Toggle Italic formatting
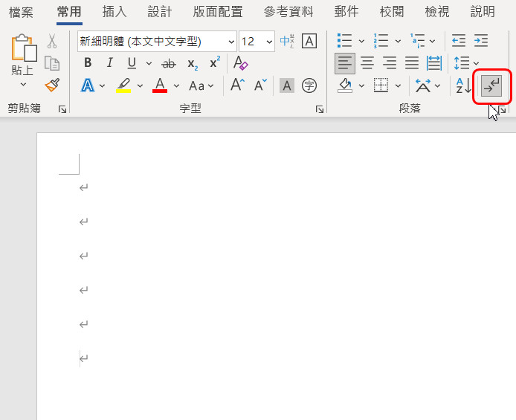Viewport: 516px width, 420px height. 109,63
